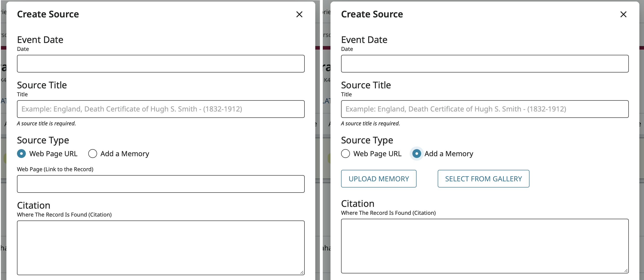Grab right Citation textarea resize handle
The width and height of the screenshot is (644, 280).
point(626,271)
